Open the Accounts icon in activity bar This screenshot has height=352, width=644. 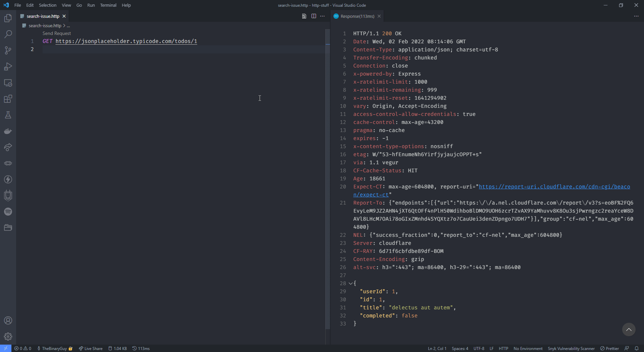8,320
